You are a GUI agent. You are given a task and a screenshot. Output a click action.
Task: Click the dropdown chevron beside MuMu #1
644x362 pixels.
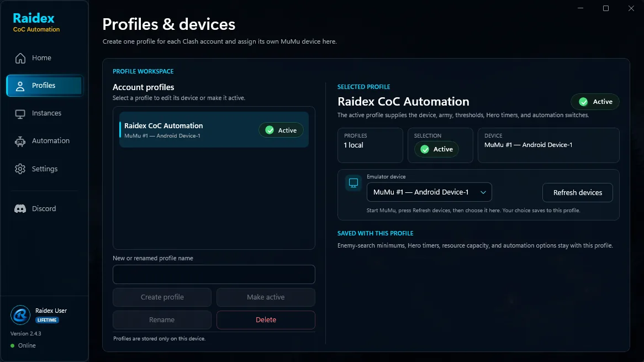tap(483, 192)
